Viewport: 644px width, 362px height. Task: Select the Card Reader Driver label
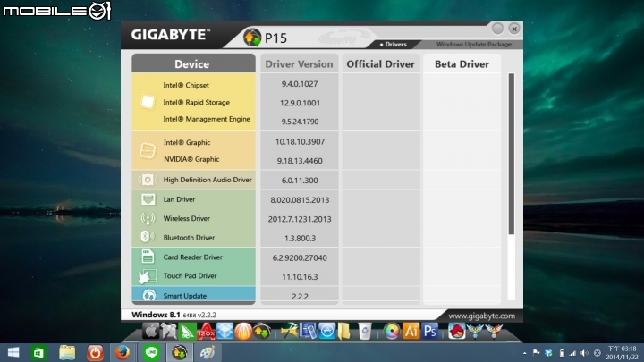(192, 257)
